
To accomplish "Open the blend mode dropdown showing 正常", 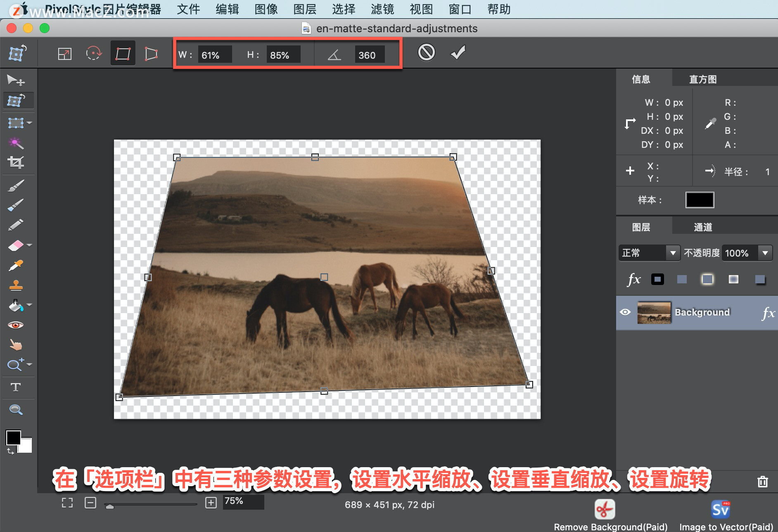I will click(649, 253).
